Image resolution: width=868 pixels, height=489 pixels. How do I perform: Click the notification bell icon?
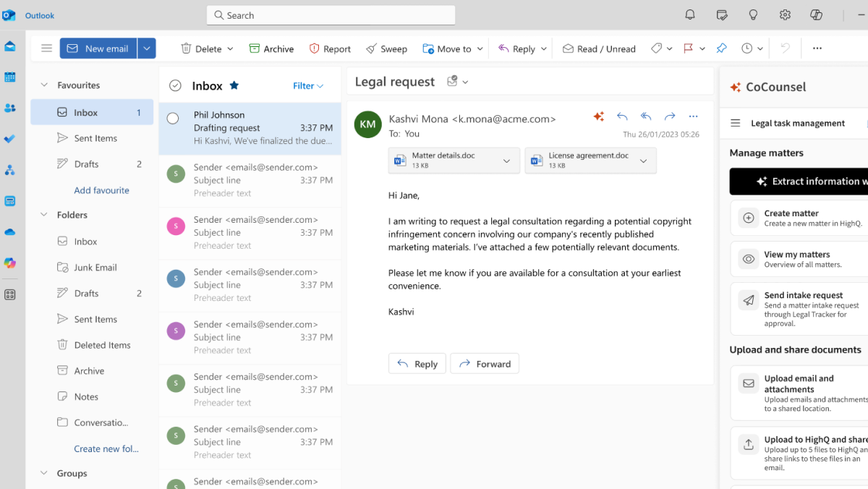(x=690, y=15)
